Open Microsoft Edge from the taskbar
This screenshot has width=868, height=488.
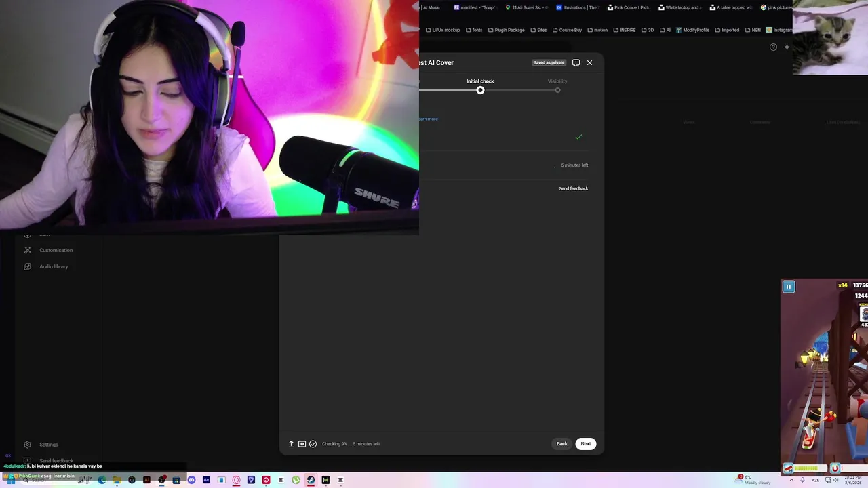click(x=102, y=480)
